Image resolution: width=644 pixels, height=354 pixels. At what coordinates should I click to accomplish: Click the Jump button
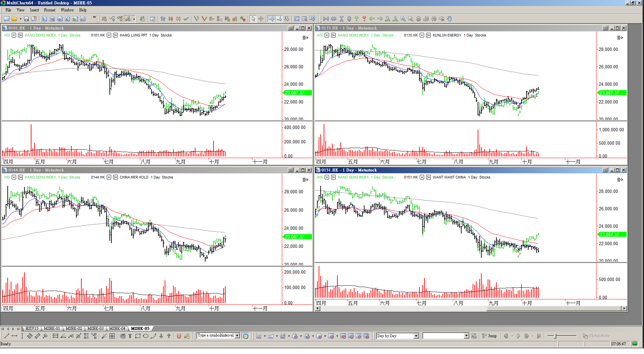click(489, 336)
